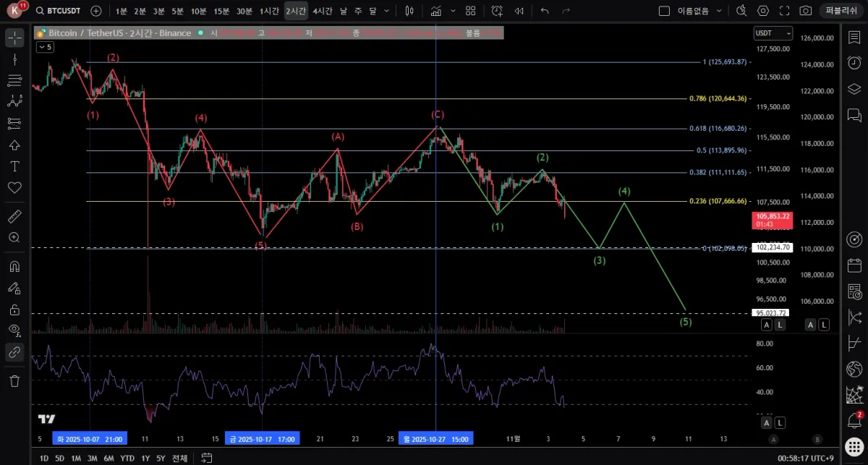Set date range to 1D
Screen dimensions: 868x465
44,458
